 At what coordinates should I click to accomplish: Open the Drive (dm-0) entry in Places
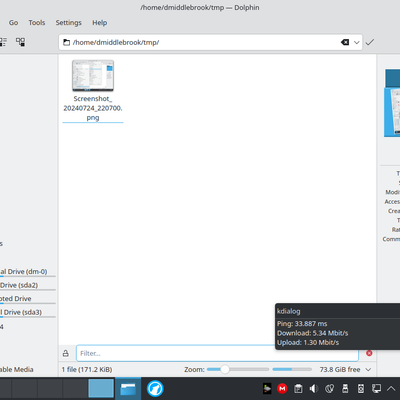tap(27, 272)
